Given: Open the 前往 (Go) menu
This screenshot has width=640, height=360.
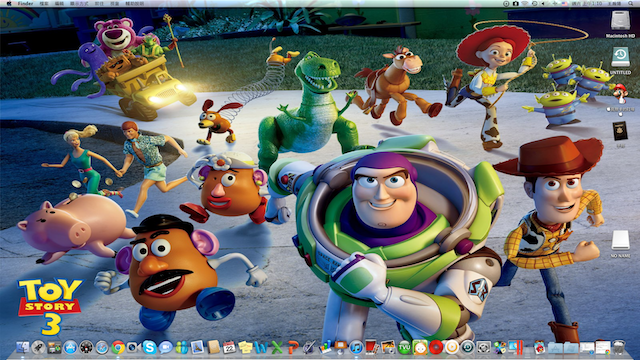Looking at the screenshot, I should [x=99, y=3].
